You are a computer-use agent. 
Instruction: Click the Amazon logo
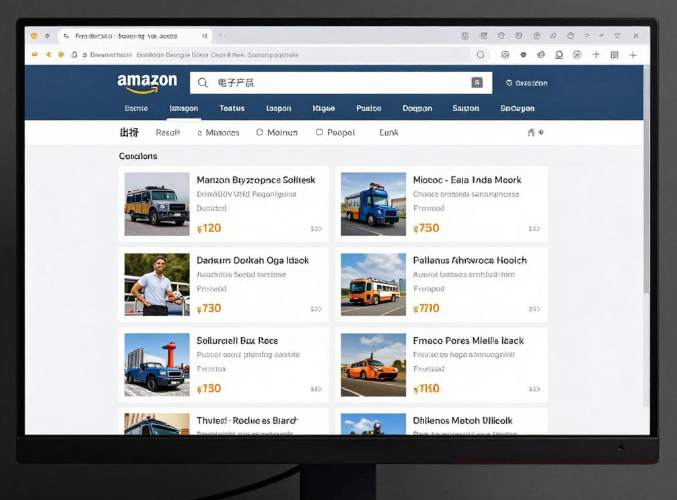click(x=146, y=82)
